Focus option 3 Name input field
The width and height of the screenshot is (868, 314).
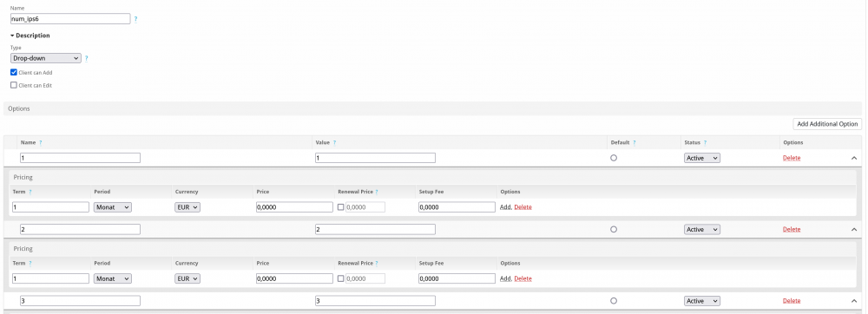tap(80, 301)
